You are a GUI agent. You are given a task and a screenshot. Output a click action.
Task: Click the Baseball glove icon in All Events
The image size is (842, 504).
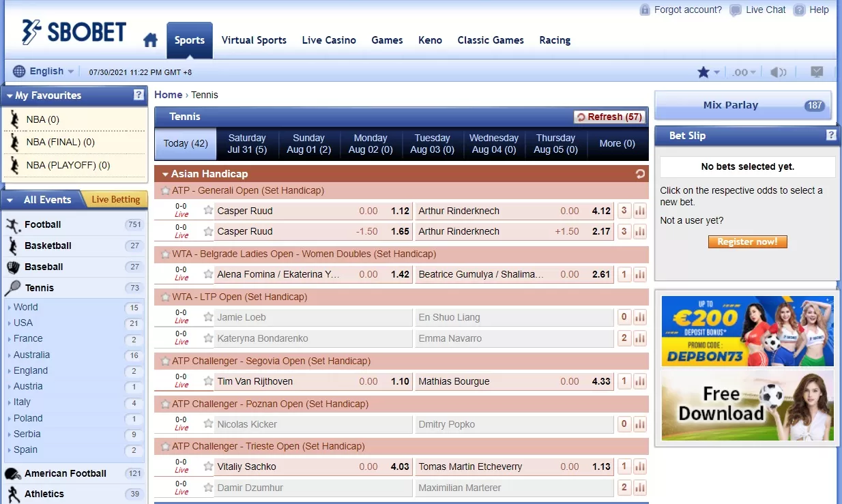(13, 267)
